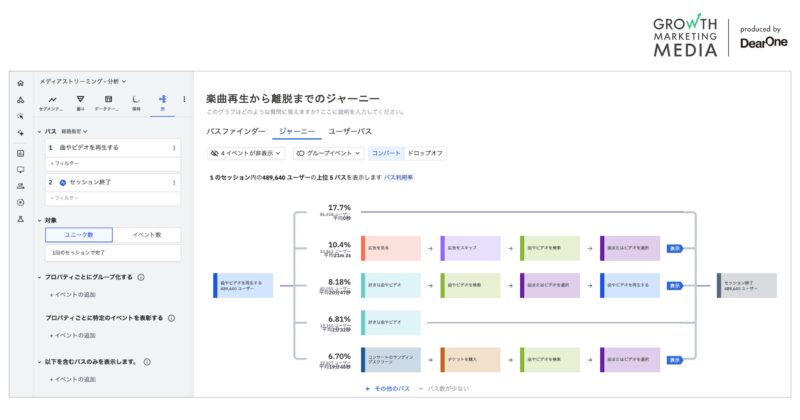
Task: Switch counting to イベント数
Action: coord(145,235)
